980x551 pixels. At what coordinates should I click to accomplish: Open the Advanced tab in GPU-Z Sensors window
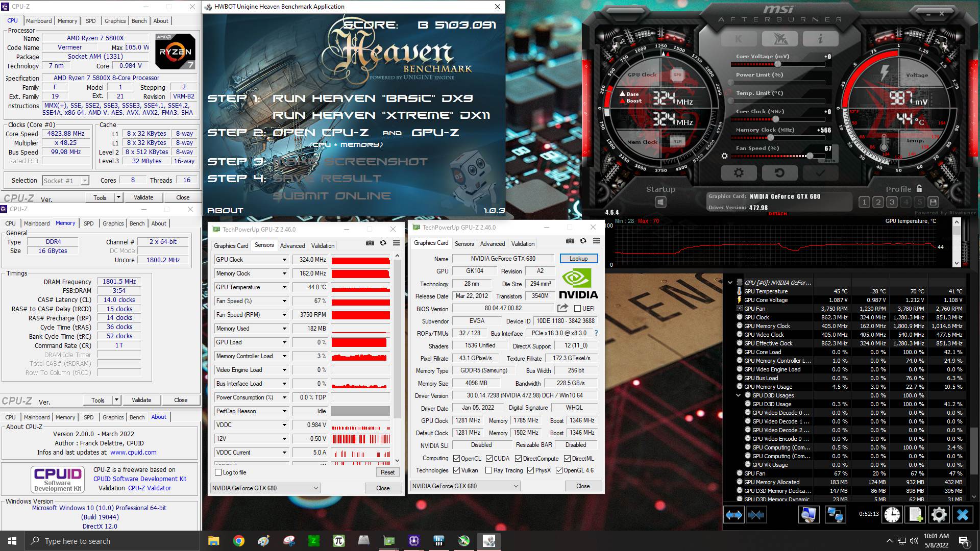point(292,246)
